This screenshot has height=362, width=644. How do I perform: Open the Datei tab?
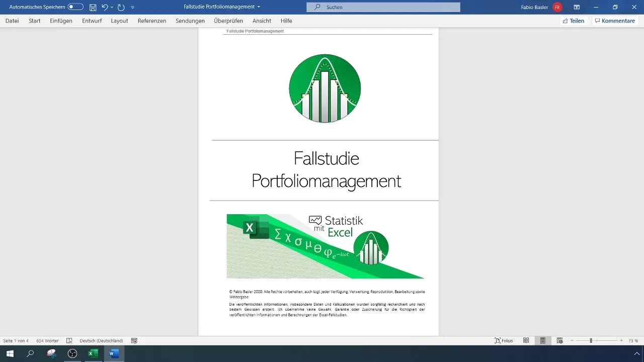(x=12, y=21)
